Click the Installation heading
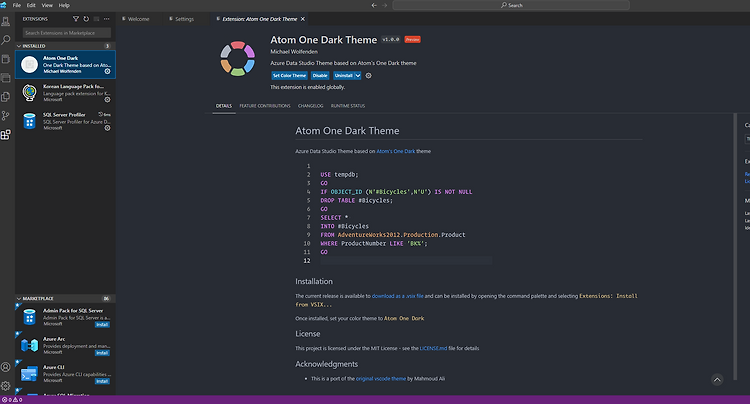Screen dimensions: 750x404 pos(314,282)
